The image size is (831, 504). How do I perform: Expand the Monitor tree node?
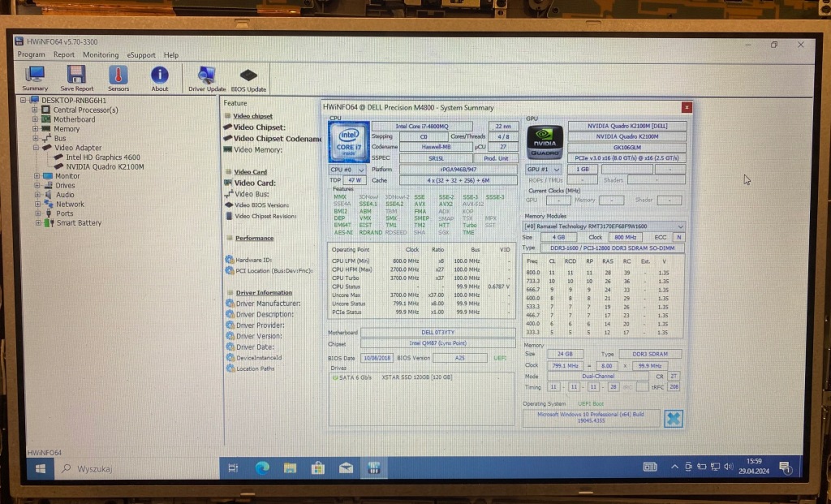tap(37, 175)
